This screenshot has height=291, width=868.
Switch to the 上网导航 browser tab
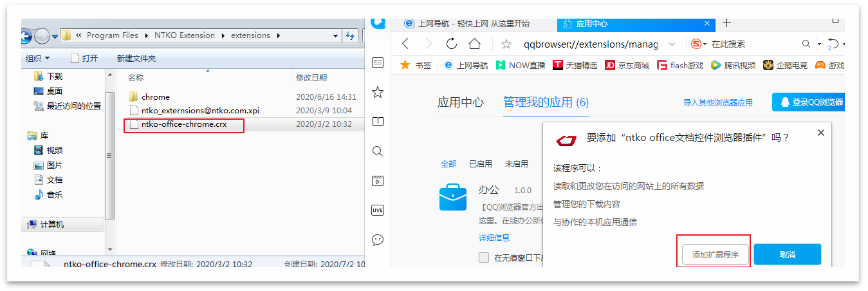coord(474,23)
